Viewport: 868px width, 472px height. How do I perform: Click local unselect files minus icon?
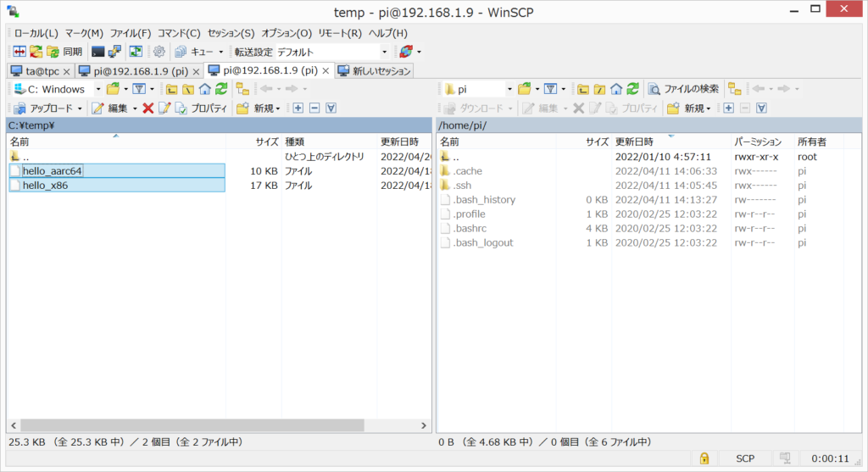[x=314, y=108]
